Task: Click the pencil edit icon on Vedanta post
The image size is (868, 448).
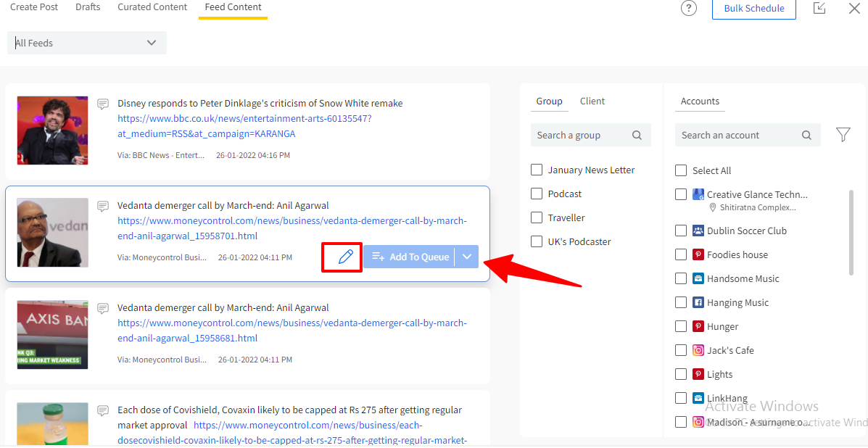Action: (x=345, y=257)
